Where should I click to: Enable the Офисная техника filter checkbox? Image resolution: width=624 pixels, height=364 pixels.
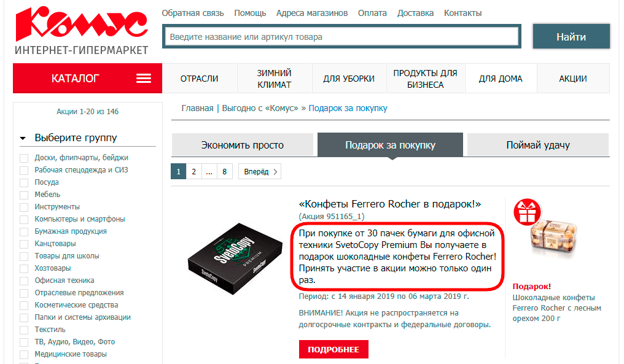[24, 281]
